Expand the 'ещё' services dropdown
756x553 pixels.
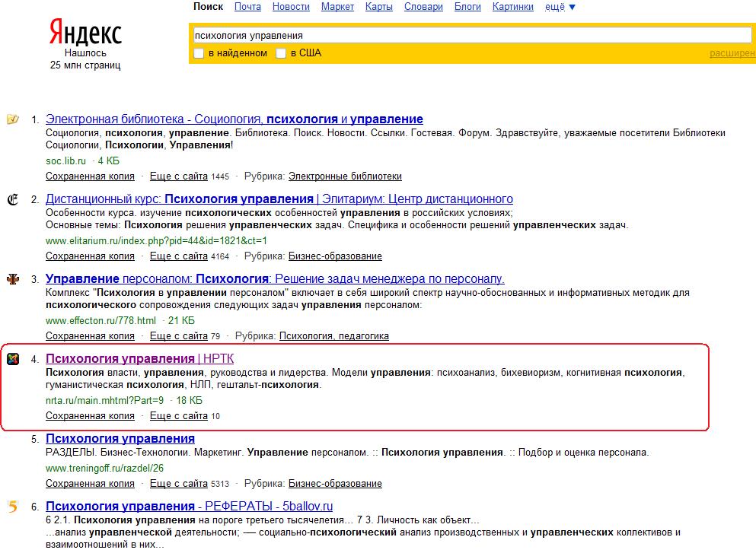(560, 7)
